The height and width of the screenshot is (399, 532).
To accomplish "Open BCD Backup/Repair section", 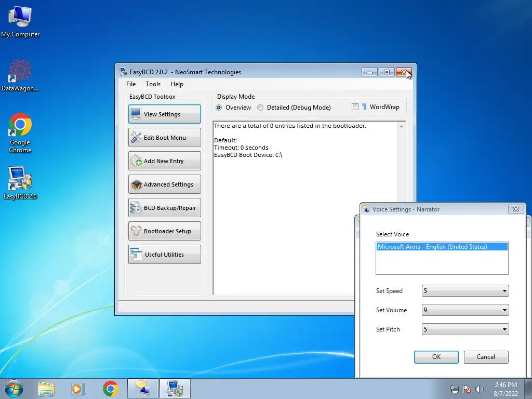I will pos(165,208).
